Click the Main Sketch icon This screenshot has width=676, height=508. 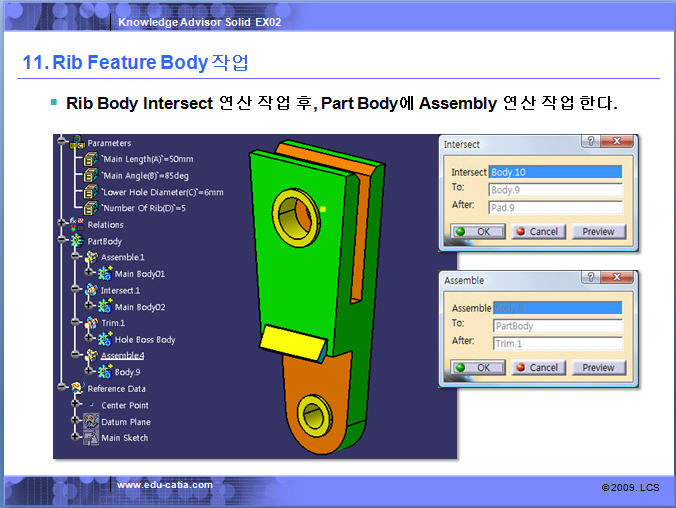click(x=91, y=437)
